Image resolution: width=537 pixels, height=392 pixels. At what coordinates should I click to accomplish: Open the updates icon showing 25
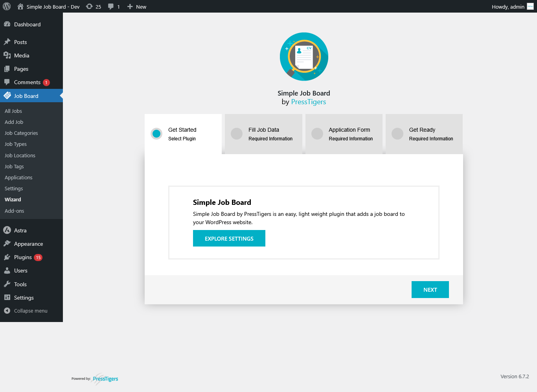(x=90, y=6)
